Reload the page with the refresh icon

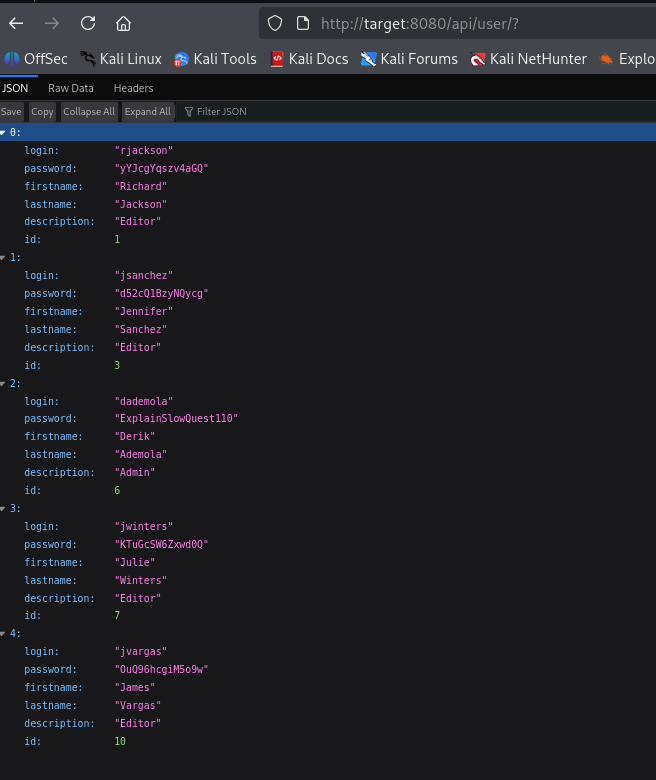(88, 23)
